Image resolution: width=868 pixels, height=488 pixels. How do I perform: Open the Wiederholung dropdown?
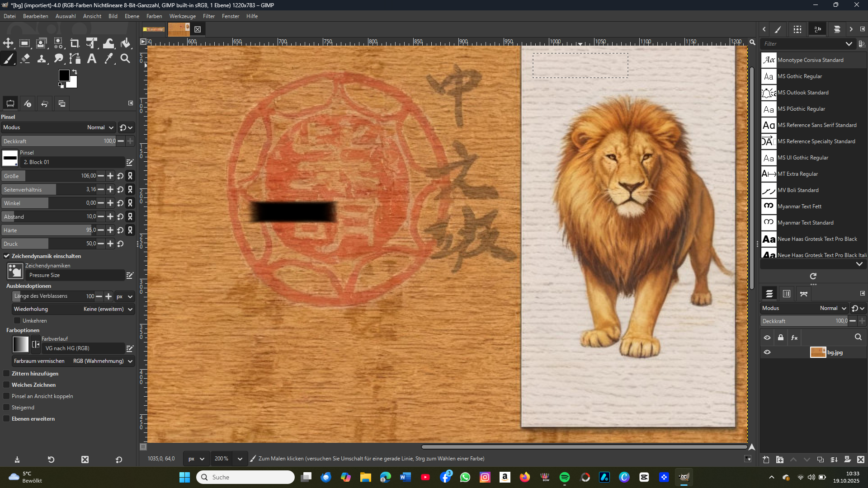click(x=108, y=309)
